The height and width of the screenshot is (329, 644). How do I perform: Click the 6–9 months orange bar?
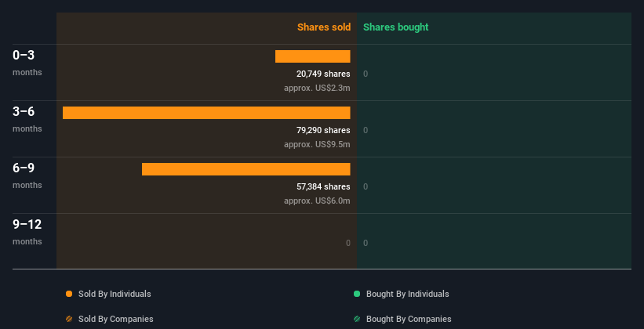coord(246,169)
